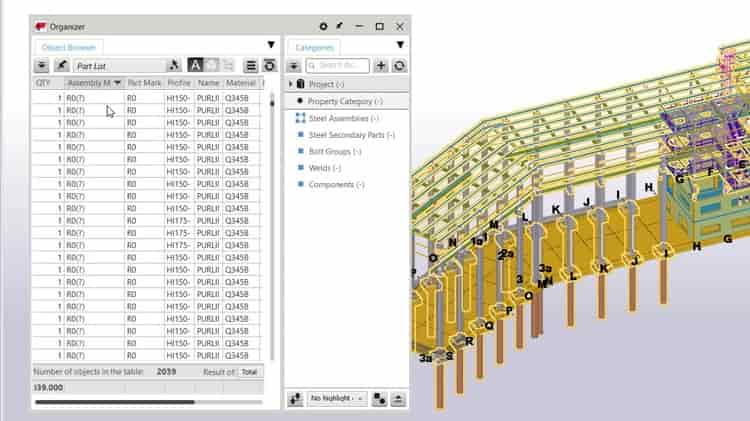The image size is (750, 421).
Task: Click the icon left of No highlight dropdown
Action: (295, 398)
